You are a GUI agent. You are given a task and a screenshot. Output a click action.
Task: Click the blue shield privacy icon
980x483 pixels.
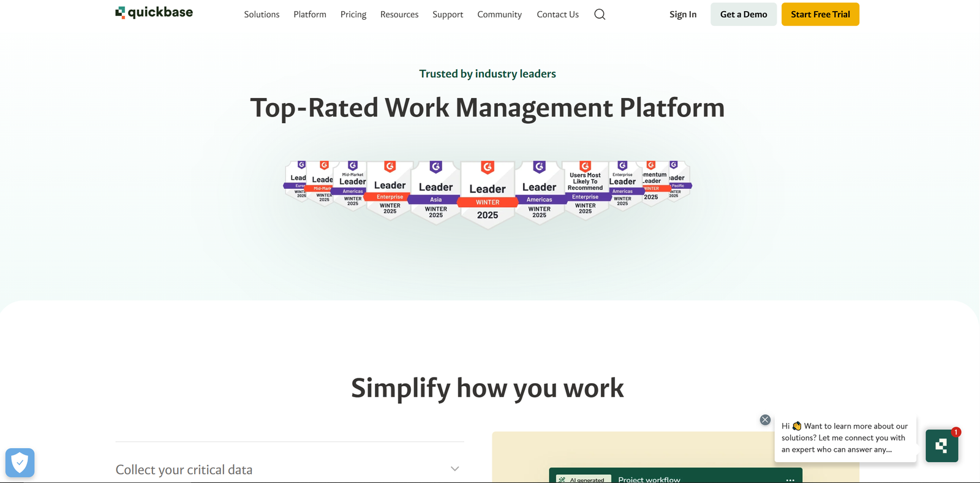coord(20,462)
